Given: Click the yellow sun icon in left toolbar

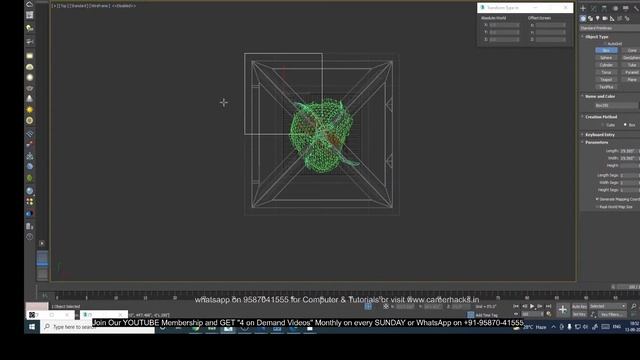Looking at the screenshot, I should pyautogui.click(x=29, y=110).
